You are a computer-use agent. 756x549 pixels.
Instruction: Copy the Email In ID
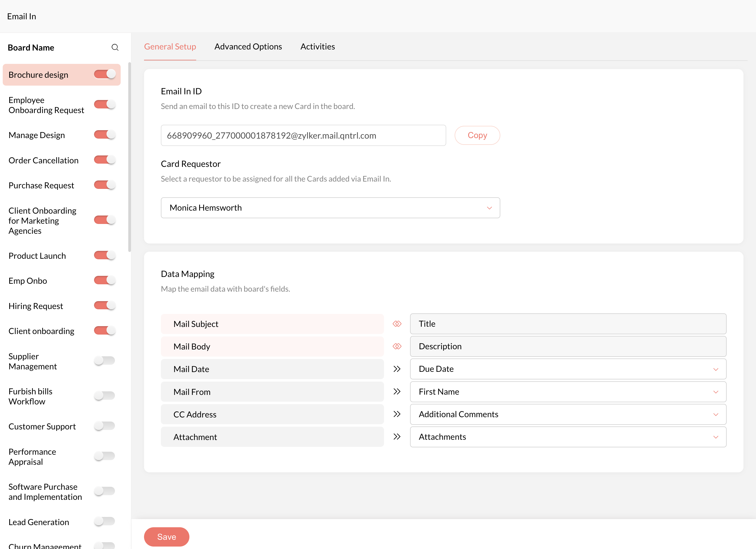(x=477, y=135)
